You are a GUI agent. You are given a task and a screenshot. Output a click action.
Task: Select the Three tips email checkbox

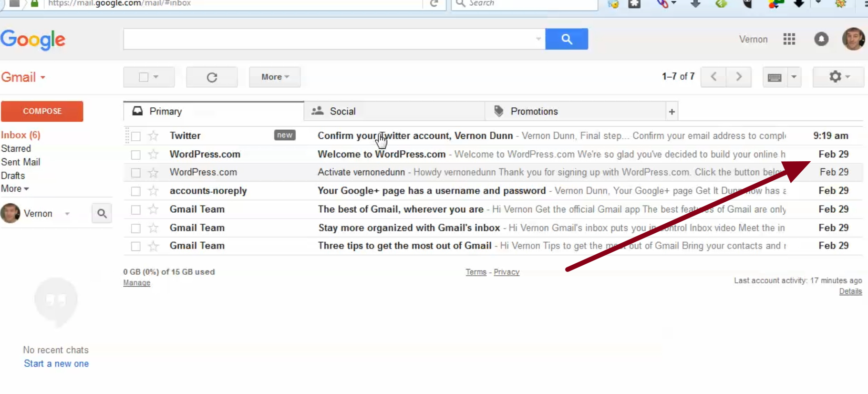[x=136, y=246]
